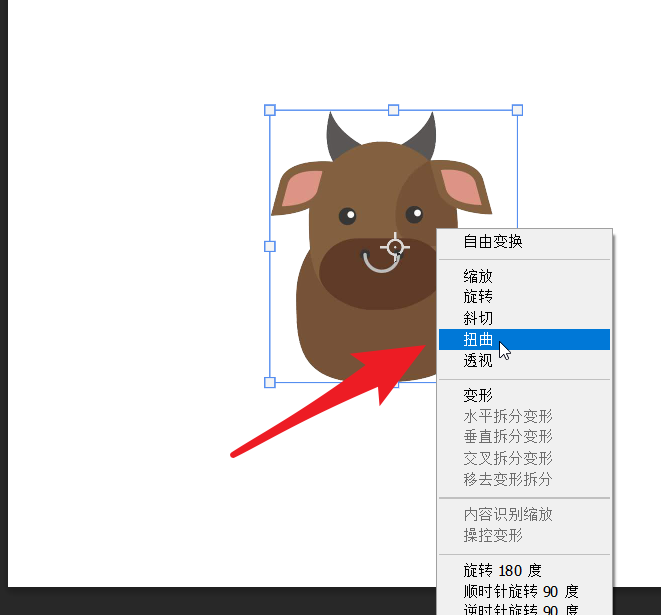Choose the 斜切 menu entry
This screenshot has height=615, width=661.
pos(524,318)
